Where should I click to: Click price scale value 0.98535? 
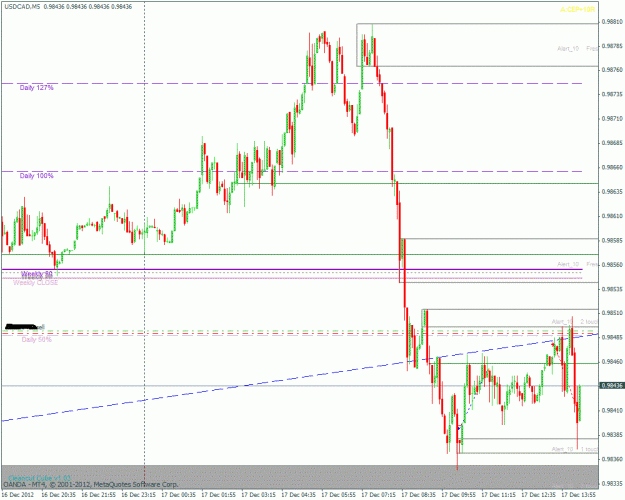[612, 289]
